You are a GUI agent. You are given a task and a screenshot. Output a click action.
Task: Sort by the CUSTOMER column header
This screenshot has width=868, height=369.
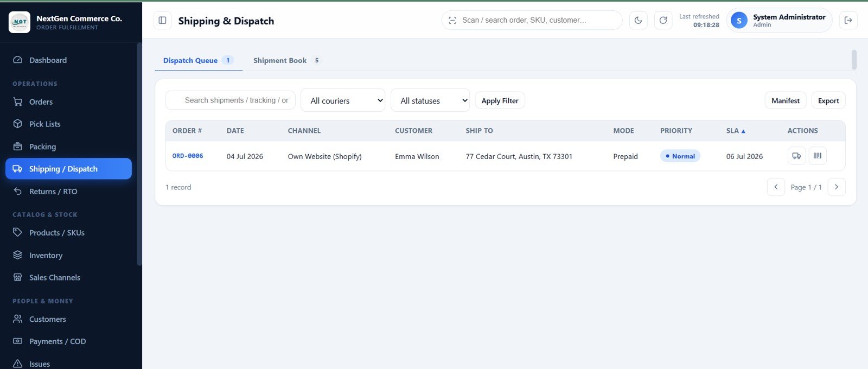tap(413, 131)
